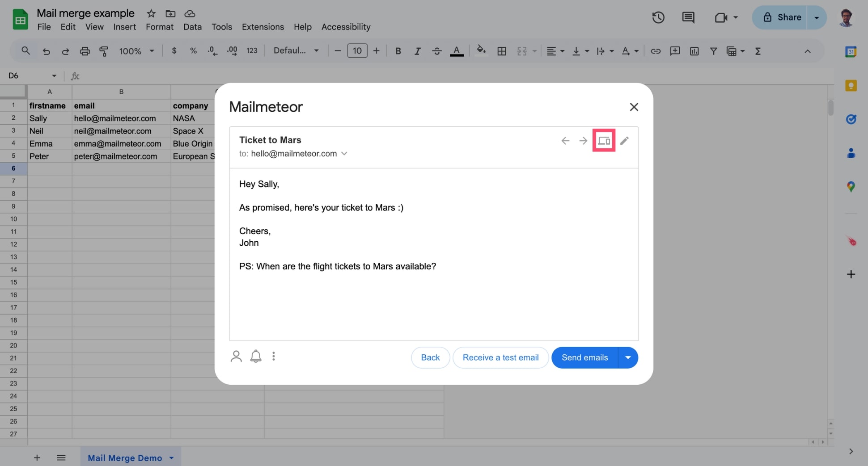Open the text color picker

(456, 51)
